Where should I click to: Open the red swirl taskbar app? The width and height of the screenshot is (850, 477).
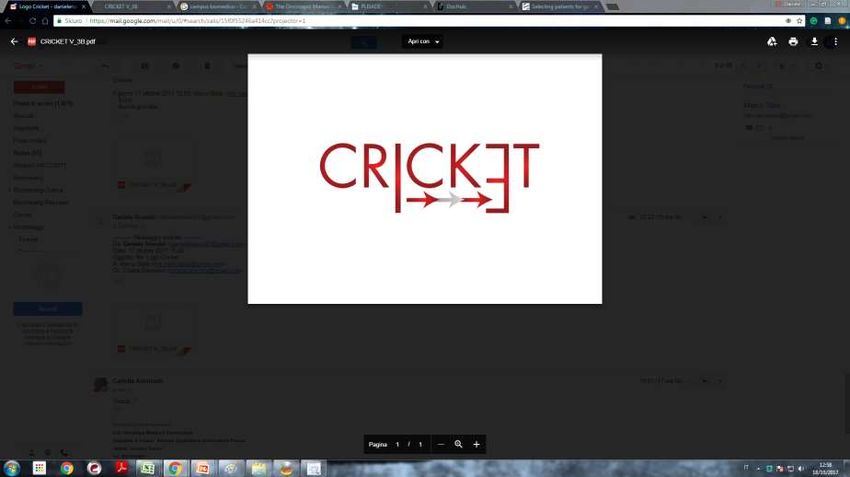[94, 468]
